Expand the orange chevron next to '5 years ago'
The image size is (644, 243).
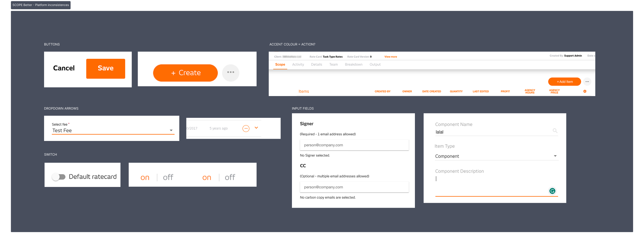256,128
